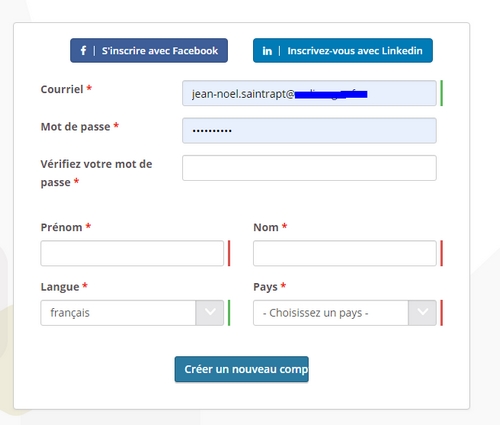Click the Langue label text
This screenshot has height=425, width=500.
(60, 287)
